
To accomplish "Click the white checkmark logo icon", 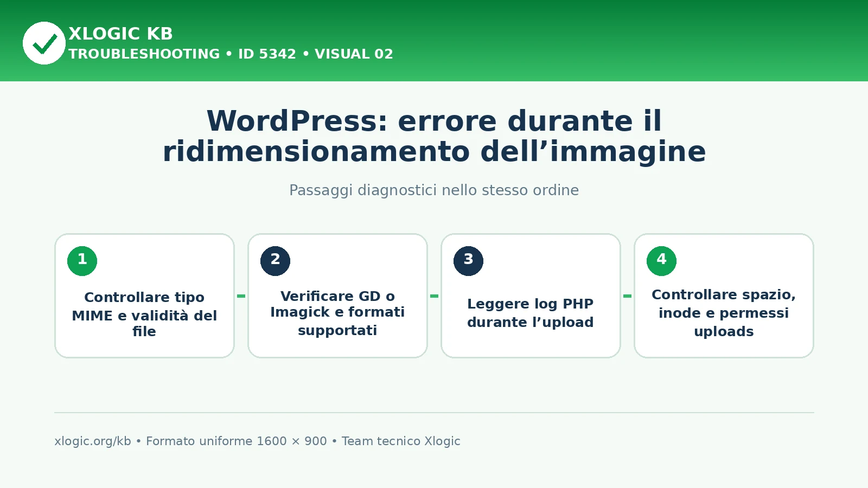I will pos(44,43).
